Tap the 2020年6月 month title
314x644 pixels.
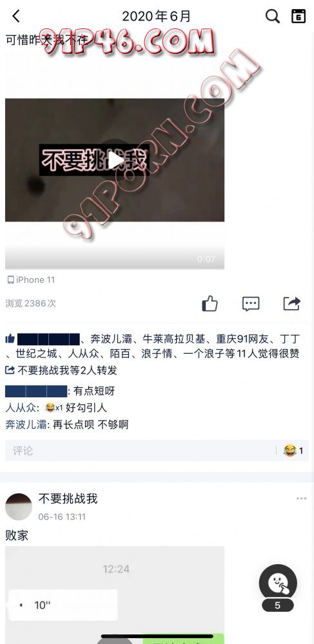coord(157,17)
